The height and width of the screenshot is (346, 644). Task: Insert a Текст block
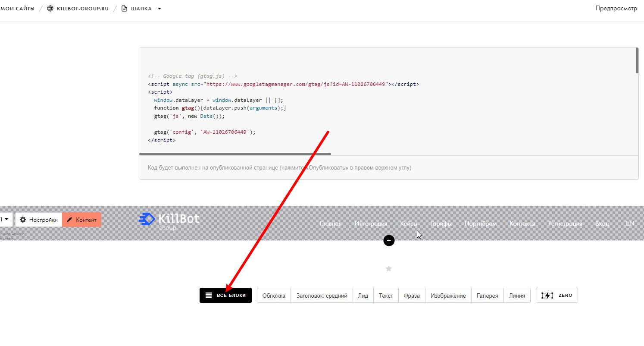[386, 296]
